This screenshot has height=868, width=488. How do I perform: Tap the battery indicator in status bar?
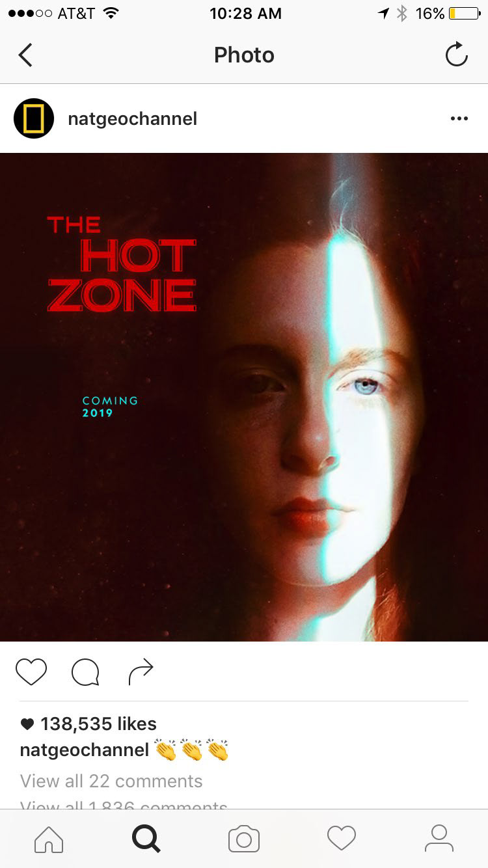[464, 13]
